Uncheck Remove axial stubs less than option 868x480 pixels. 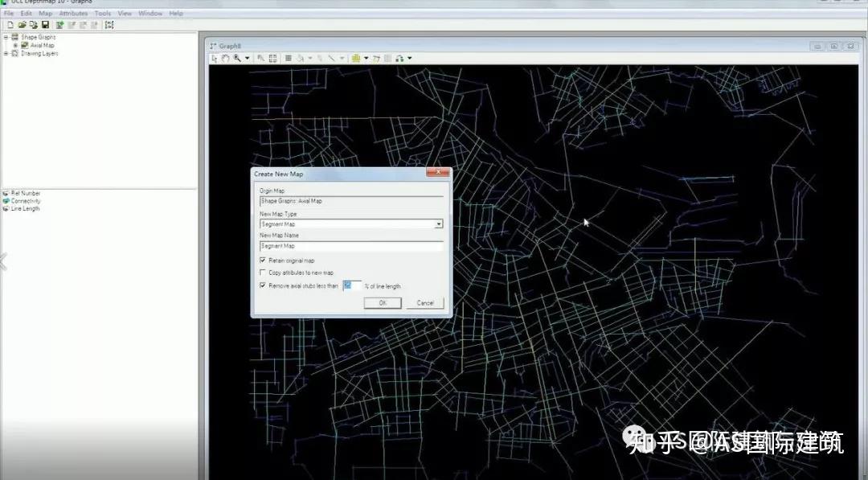point(262,285)
